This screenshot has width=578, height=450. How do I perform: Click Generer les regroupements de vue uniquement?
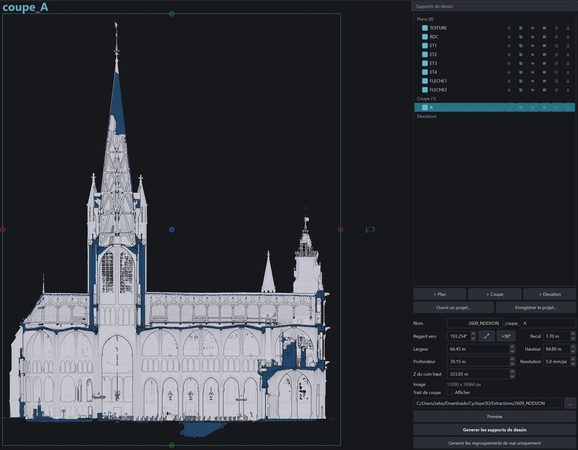(494, 443)
